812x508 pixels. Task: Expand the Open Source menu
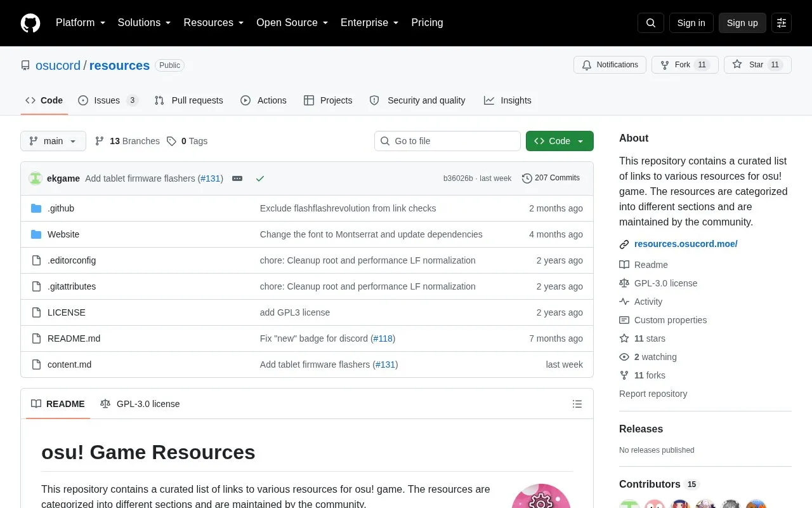tap(292, 23)
